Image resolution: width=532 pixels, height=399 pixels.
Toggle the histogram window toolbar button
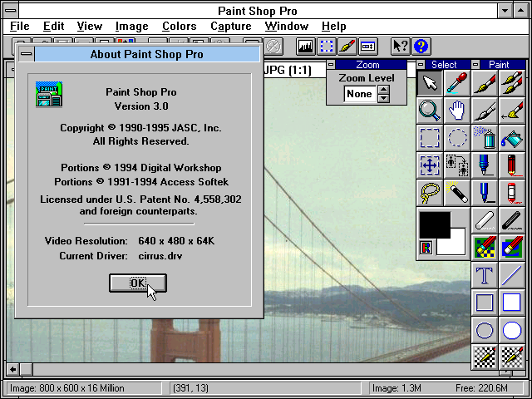click(x=305, y=47)
